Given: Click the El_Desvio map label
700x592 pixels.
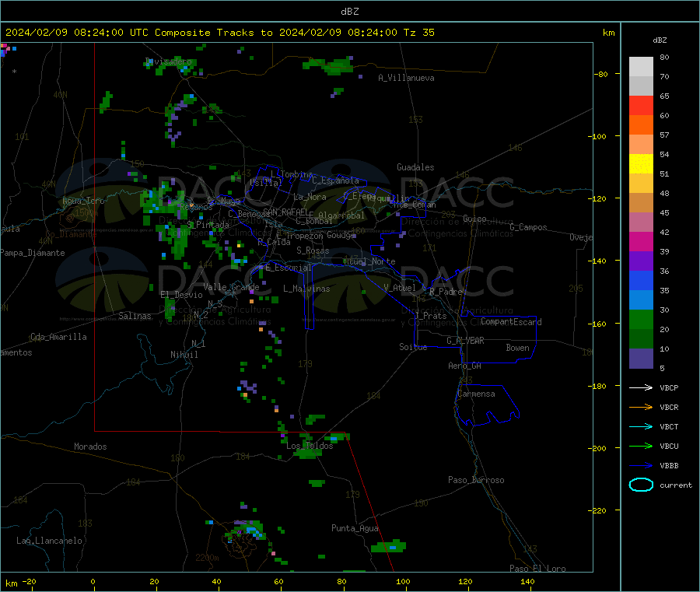Looking at the screenshot, I should 182,295.
